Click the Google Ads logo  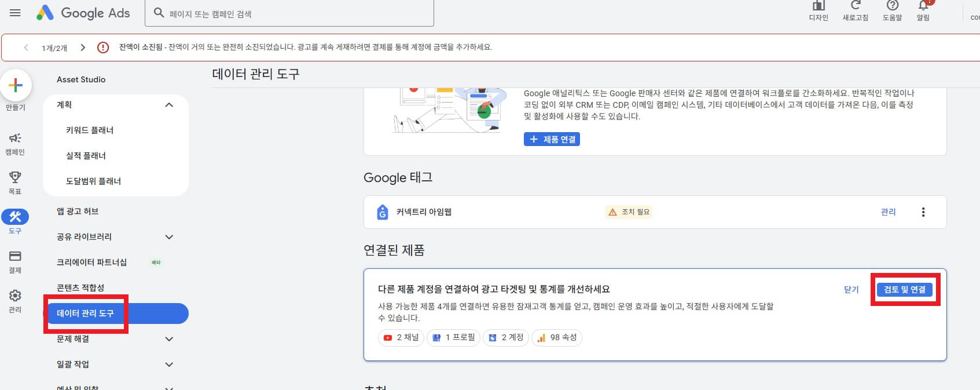[x=83, y=13]
